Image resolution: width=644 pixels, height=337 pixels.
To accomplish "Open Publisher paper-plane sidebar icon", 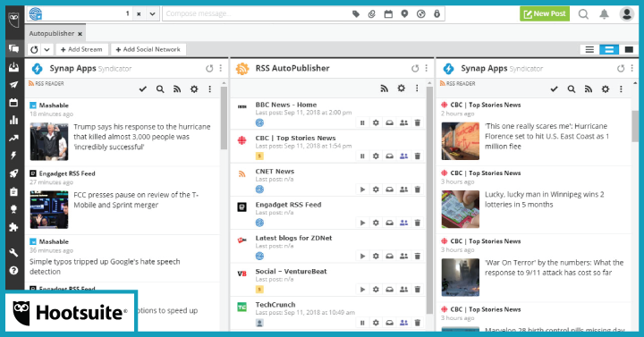I will point(13,85).
